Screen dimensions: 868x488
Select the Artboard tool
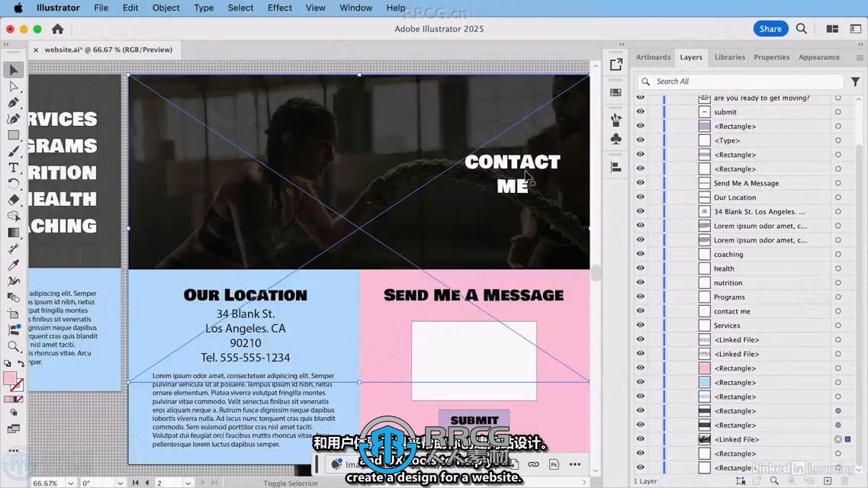14,313
